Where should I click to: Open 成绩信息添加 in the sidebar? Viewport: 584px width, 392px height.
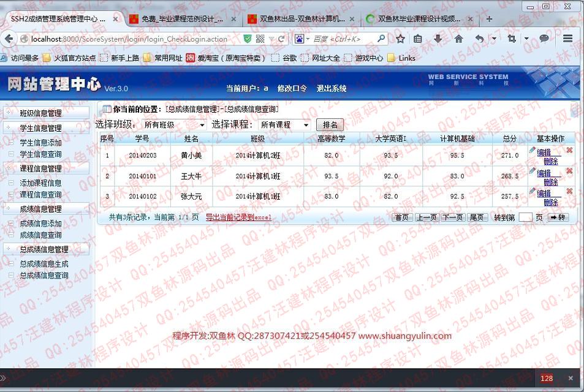pos(40,224)
